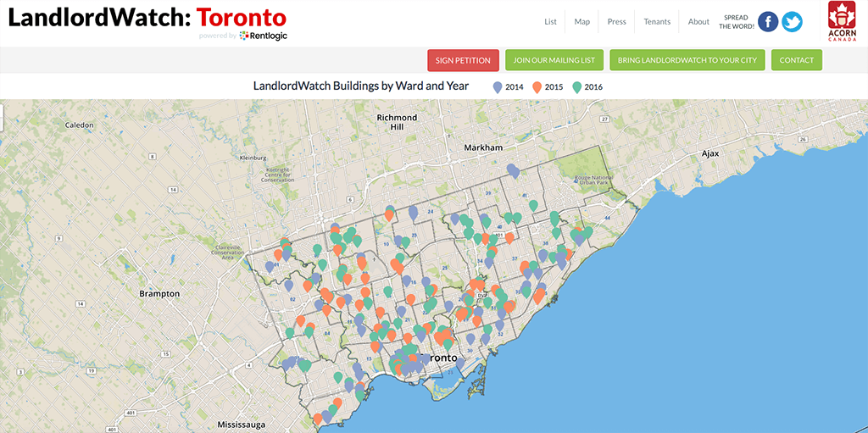Click the Rentlogic logo under the title
The image size is (868, 433).
click(264, 36)
